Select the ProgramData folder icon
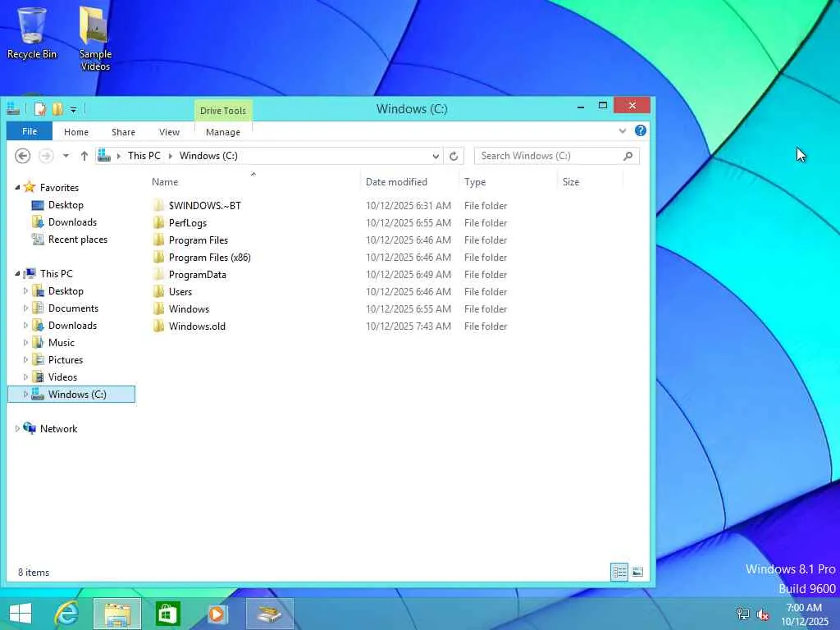This screenshot has height=630, width=840. 158,274
